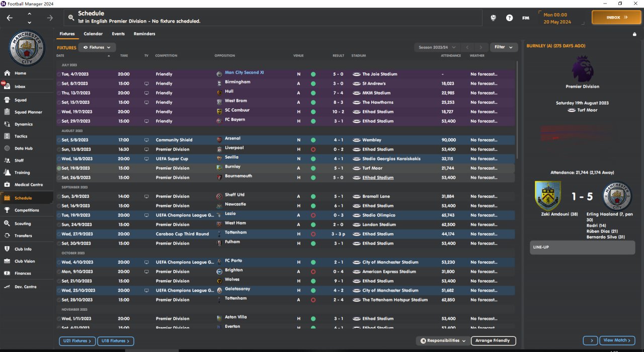
Task: Click the padlock icon above the match panel
Action: point(634,34)
